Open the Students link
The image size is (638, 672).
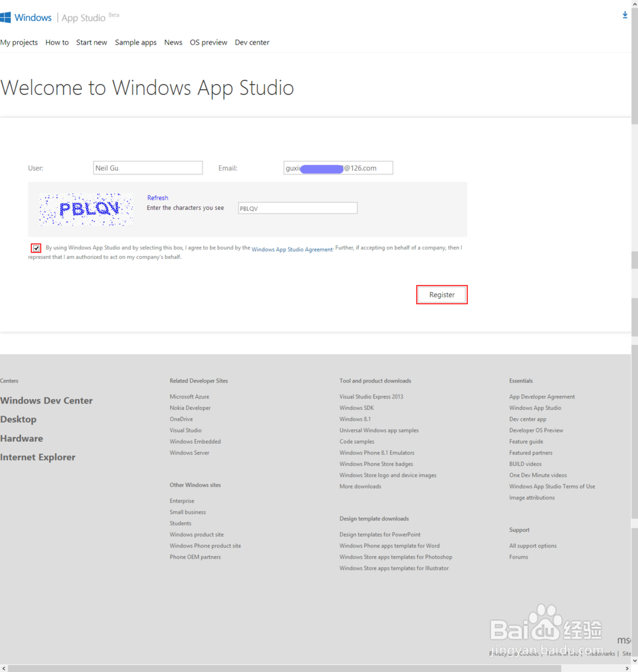point(180,523)
